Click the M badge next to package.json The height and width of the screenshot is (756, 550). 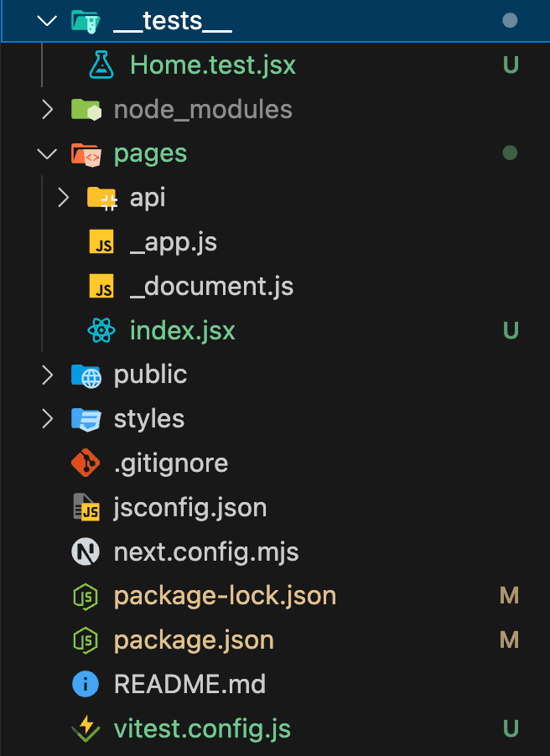(x=509, y=641)
